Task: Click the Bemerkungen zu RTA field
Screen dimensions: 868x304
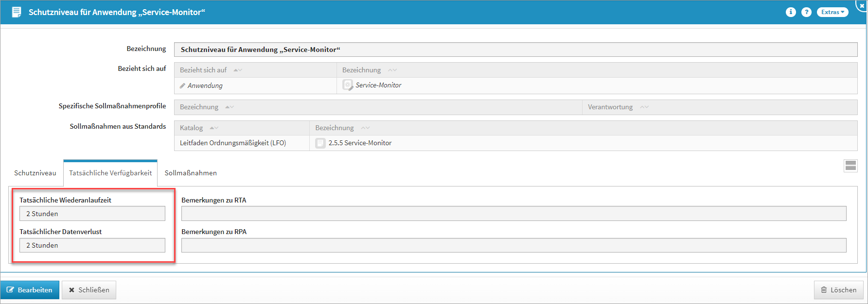Action: click(514, 214)
